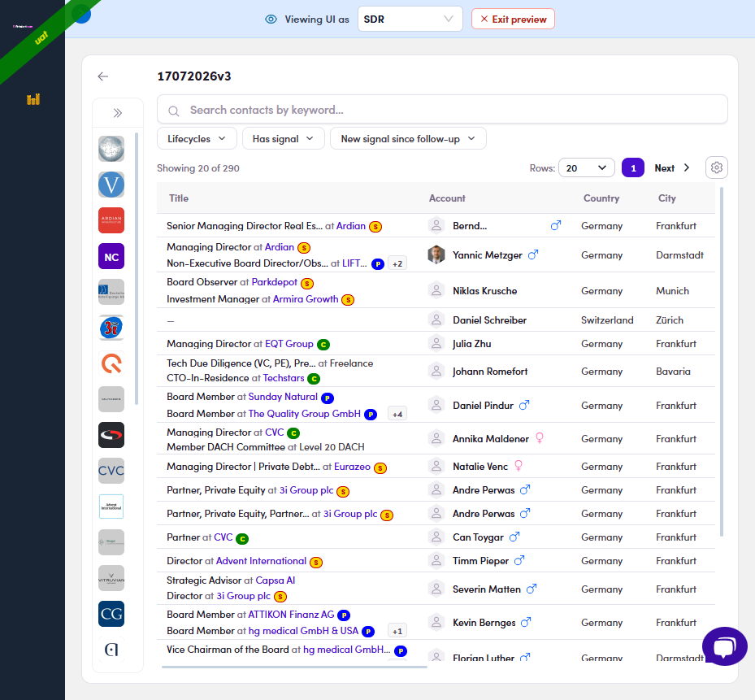Image resolution: width=755 pixels, height=700 pixels.
Task: Open the Capsa AI company link
Action: 275,580
